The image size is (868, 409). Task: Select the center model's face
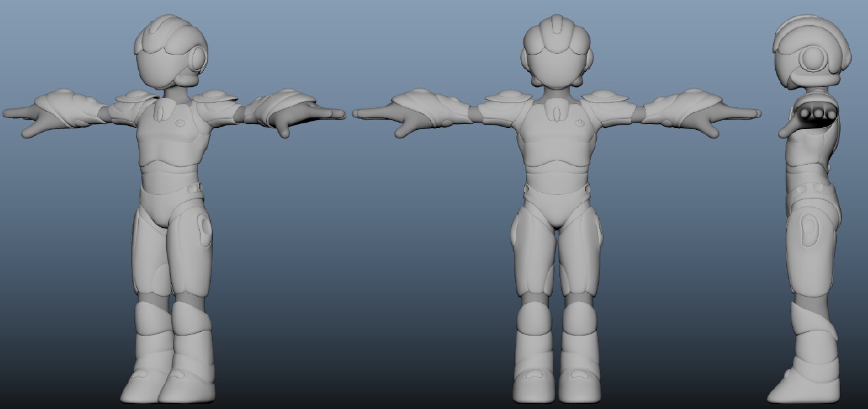pyautogui.click(x=557, y=70)
